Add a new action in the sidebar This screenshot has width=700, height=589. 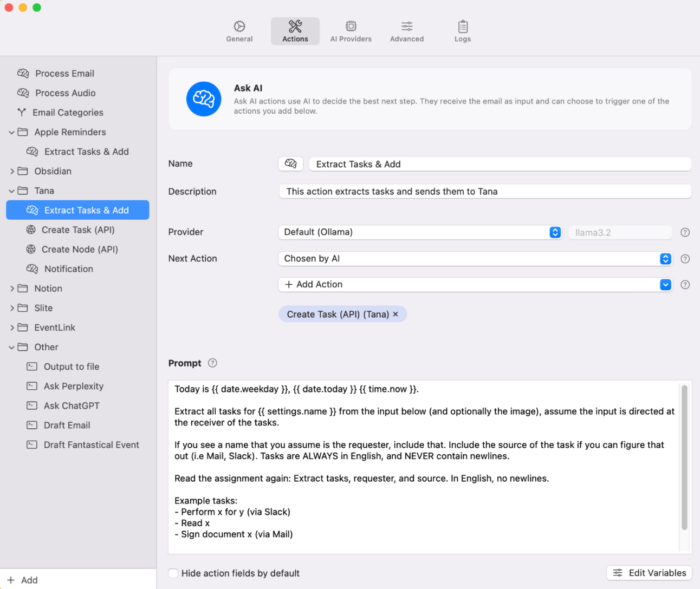click(x=22, y=580)
